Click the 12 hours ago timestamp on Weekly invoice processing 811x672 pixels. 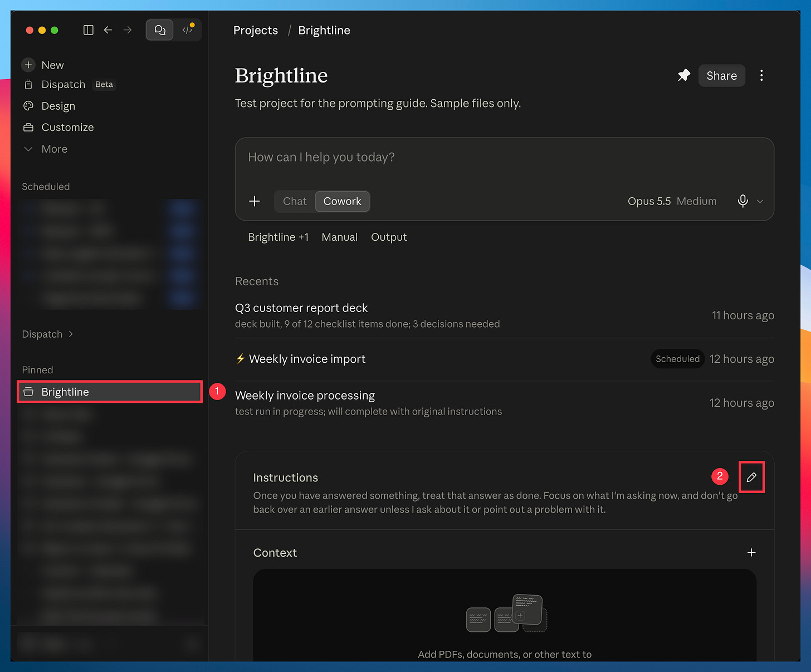click(x=741, y=403)
